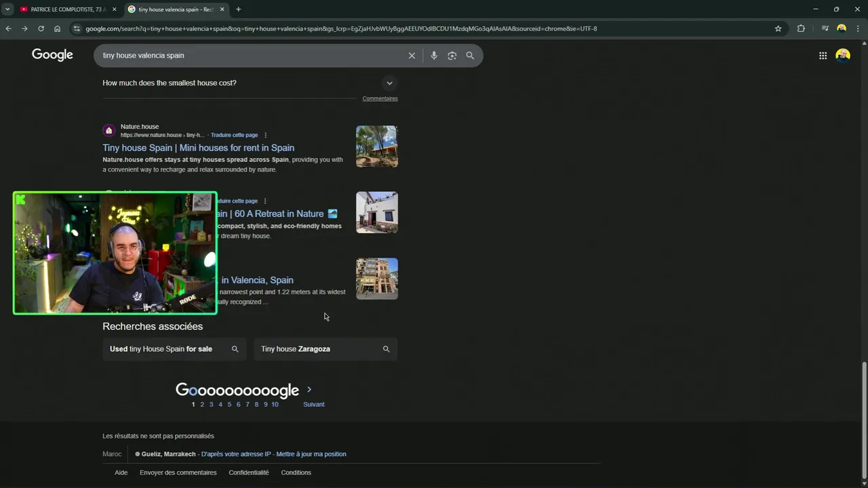Select the tiny house valencia spain tab
The image size is (868, 488).
coord(175,9)
